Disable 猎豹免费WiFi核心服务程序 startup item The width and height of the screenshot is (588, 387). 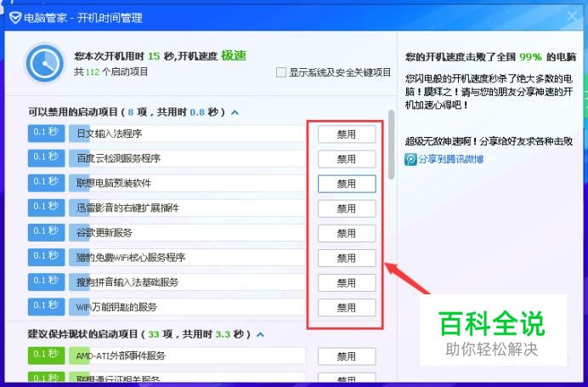click(347, 258)
